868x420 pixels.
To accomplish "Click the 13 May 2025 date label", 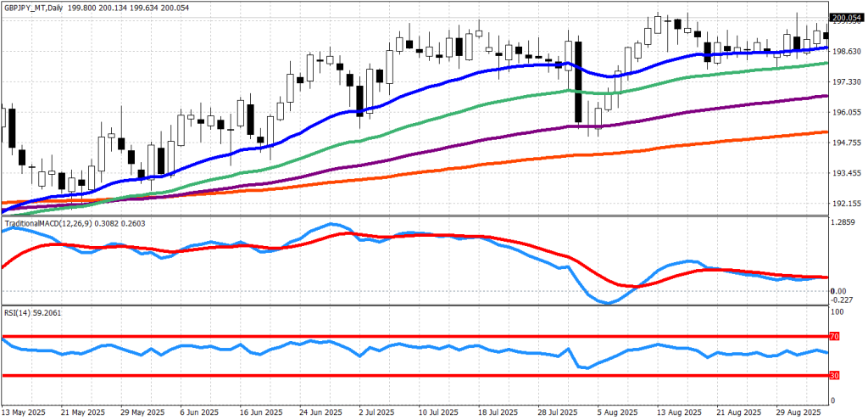I will 25,411.
